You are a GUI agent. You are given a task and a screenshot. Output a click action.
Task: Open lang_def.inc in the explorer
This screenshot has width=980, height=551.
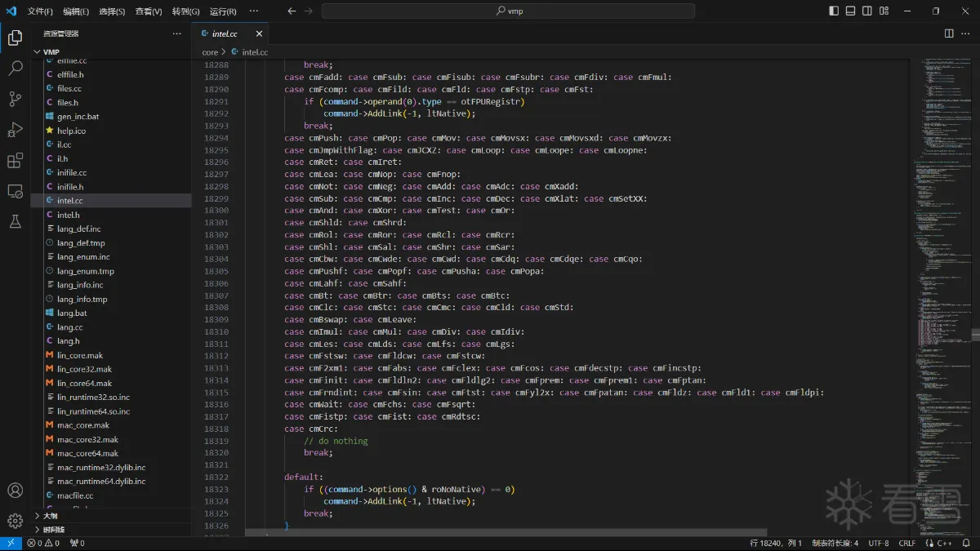tap(111, 229)
